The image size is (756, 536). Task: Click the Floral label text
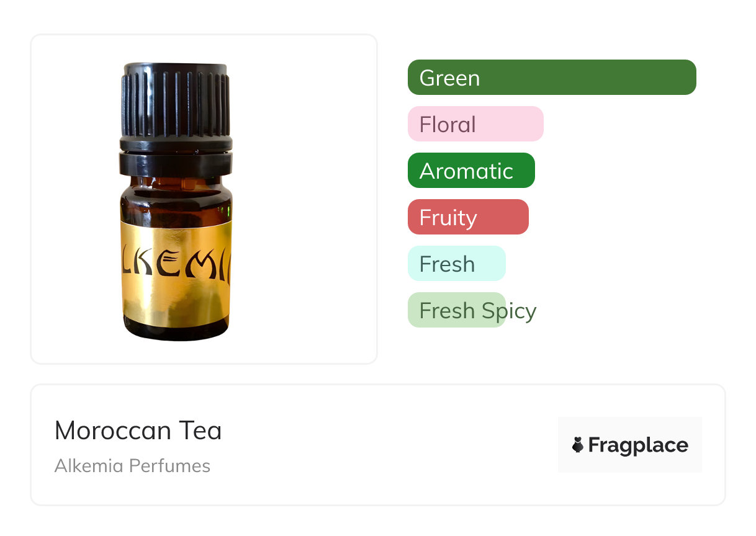pos(448,125)
